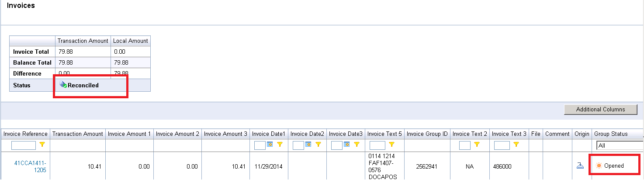Open the Group Status All dropdown
This screenshot has height=183, width=644.
click(620, 145)
